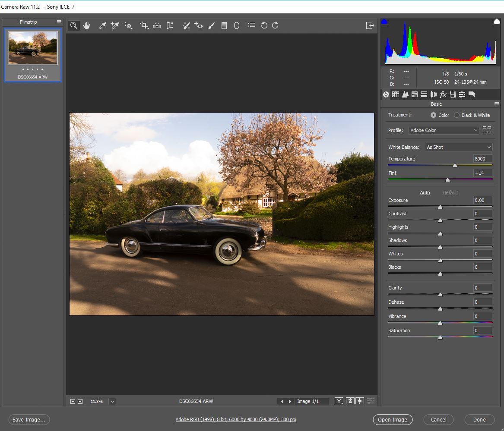Click the Auto tone link
This screenshot has width=504, height=431.
click(425, 192)
